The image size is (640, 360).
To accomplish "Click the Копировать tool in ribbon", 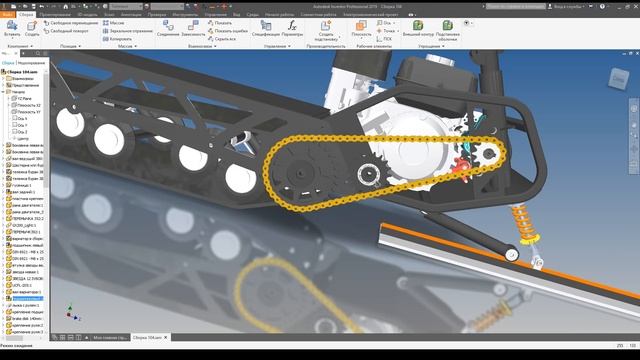I will 117,39.
